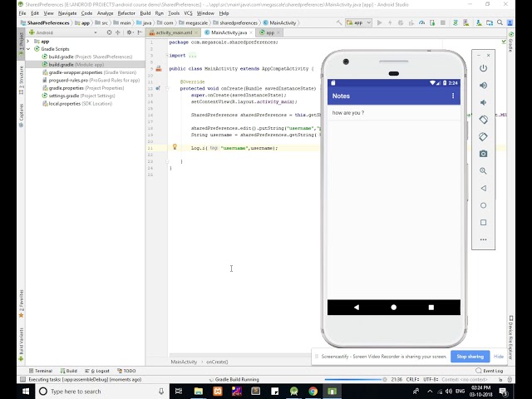Toggle the read-only lock in status bar
Viewport: 532px width, 399px height.
click(x=500, y=379)
